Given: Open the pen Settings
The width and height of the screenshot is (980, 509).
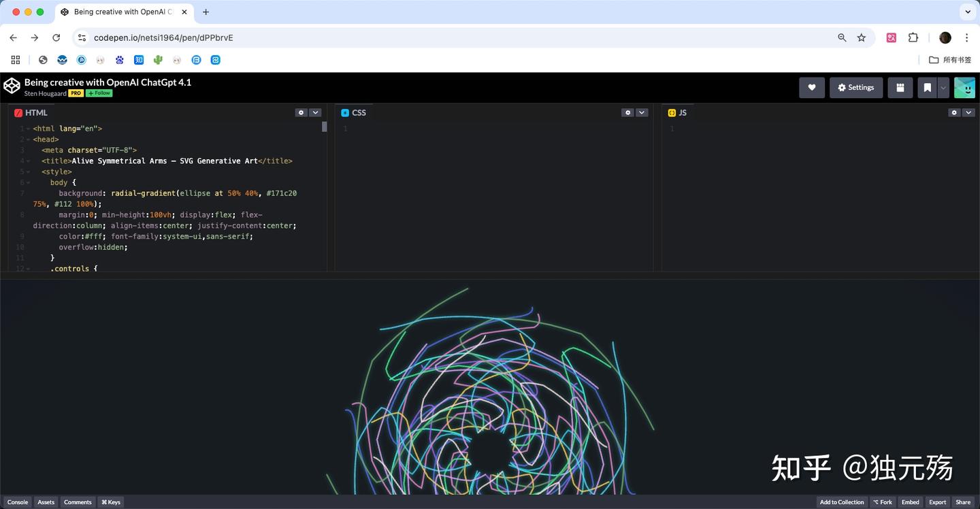Looking at the screenshot, I should pos(856,87).
